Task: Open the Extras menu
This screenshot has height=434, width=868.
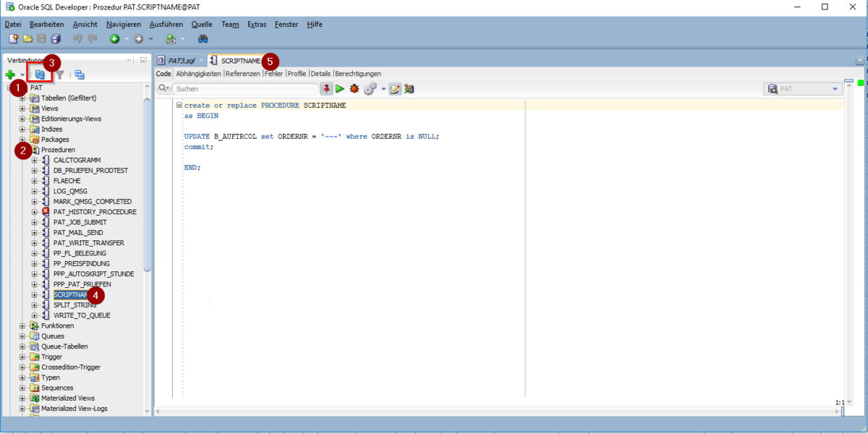Action: click(x=257, y=24)
